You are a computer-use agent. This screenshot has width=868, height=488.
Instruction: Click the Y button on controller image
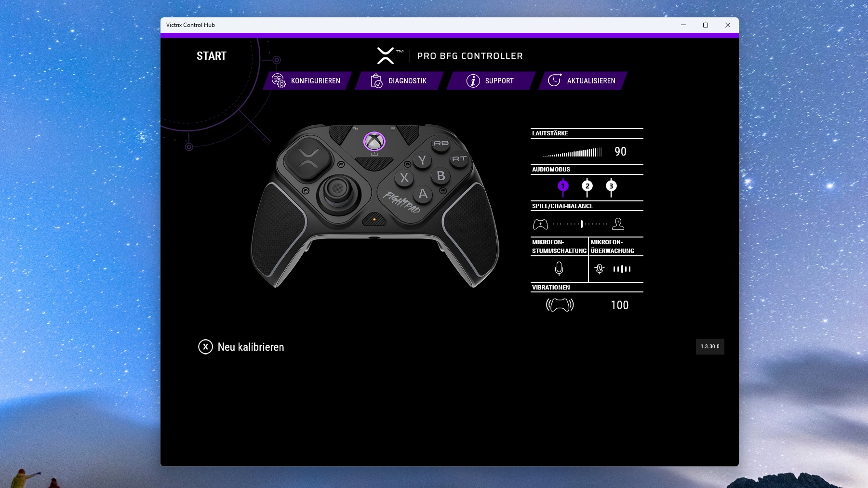[x=422, y=160]
